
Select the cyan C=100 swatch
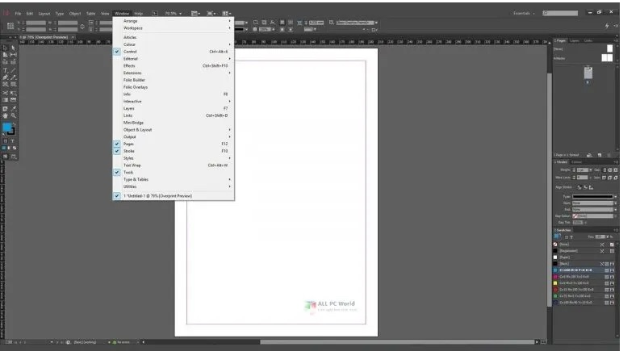pyautogui.click(x=584, y=270)
